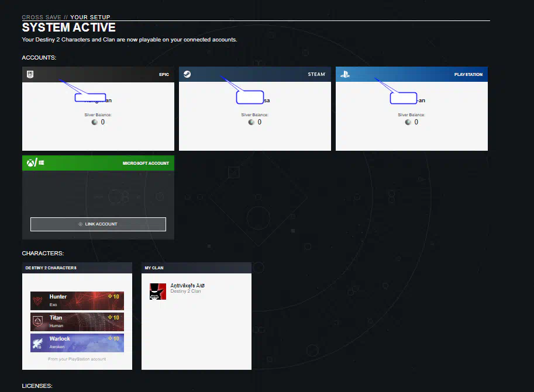
Task: Click the Xbox and Windows logo icon
Action: [33, 163]
